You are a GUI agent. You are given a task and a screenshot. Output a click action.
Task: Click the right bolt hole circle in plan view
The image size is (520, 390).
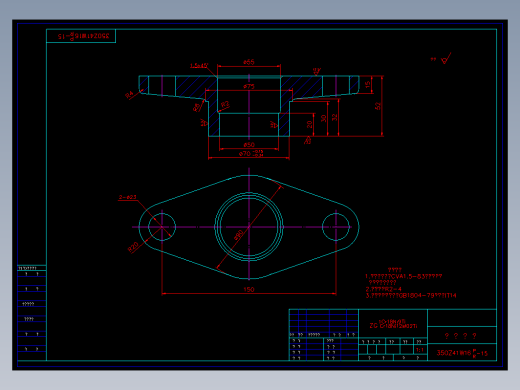click(336, 227)
